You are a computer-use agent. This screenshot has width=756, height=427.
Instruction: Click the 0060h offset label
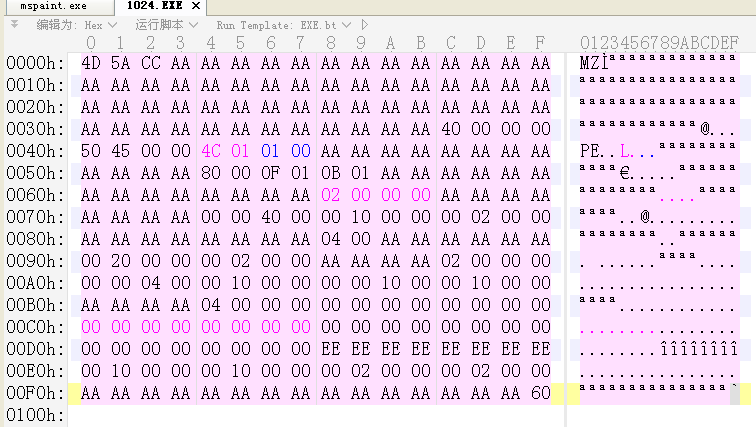click(x=35, y=195)
